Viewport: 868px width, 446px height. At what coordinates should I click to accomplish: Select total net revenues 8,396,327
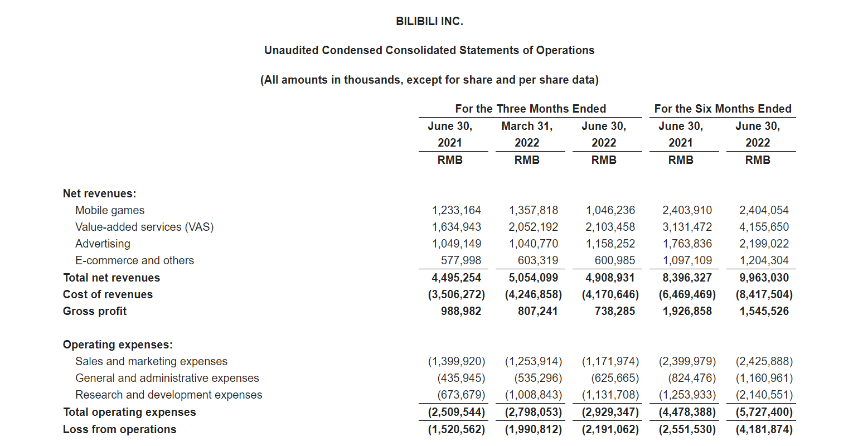pos(687,278)
